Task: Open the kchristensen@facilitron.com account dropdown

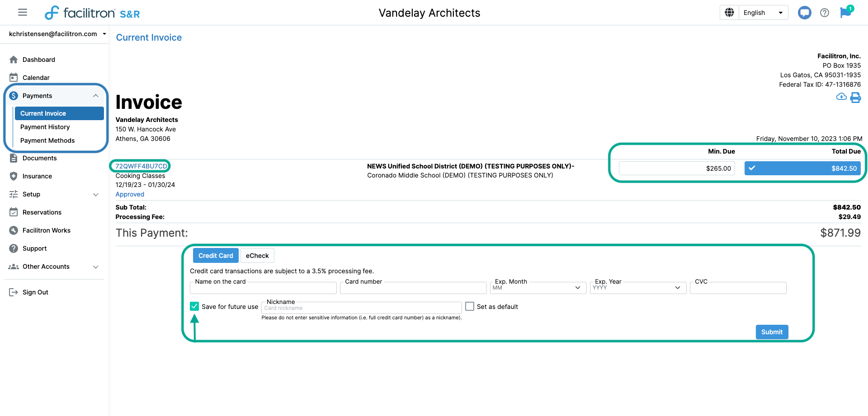Action: [57, 34]
